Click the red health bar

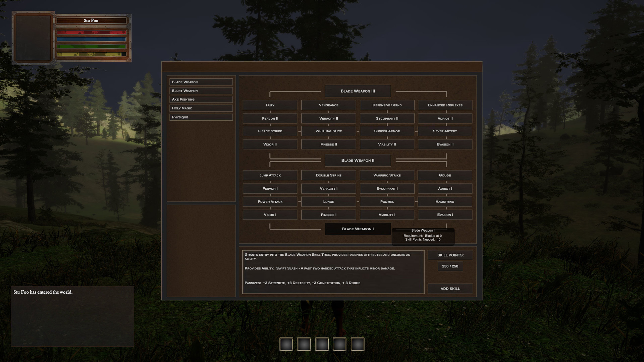pyautogui.click(x=91, y=33)
